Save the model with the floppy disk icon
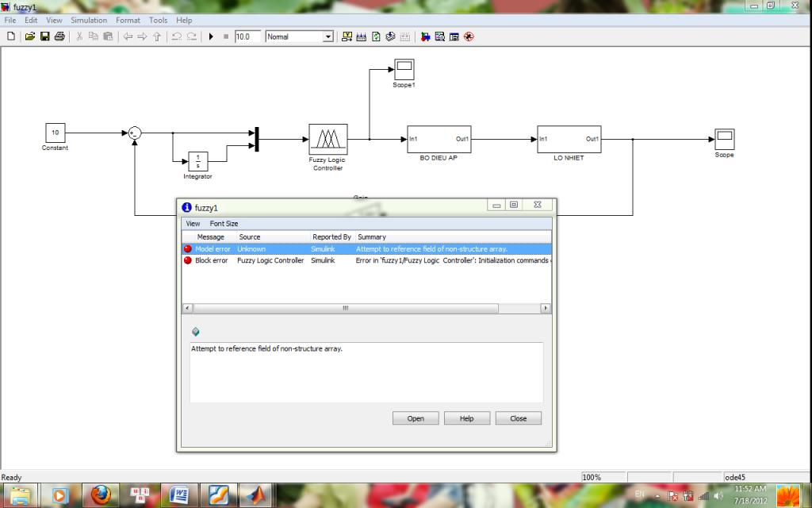812x508 pixels. click(x=45, y=37)
